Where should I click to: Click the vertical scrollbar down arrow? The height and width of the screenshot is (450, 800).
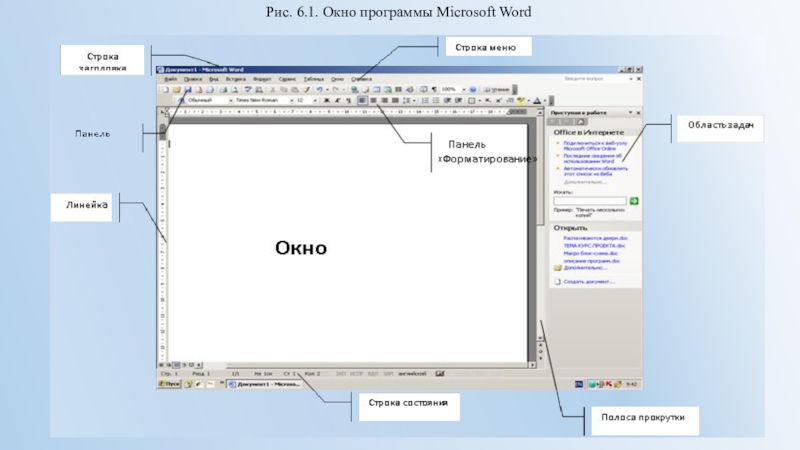[x=540, y=338]
